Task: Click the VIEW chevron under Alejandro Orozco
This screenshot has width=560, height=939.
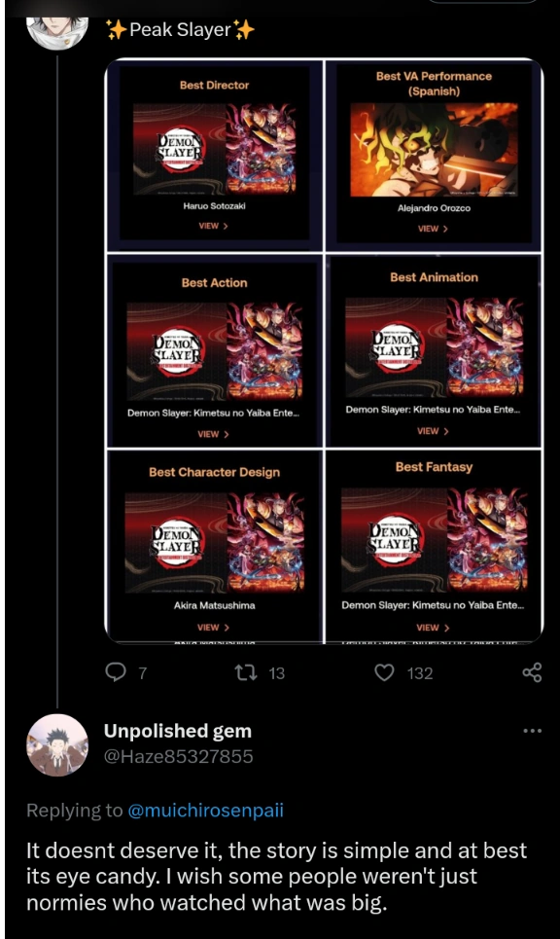Action: [433, 228]
